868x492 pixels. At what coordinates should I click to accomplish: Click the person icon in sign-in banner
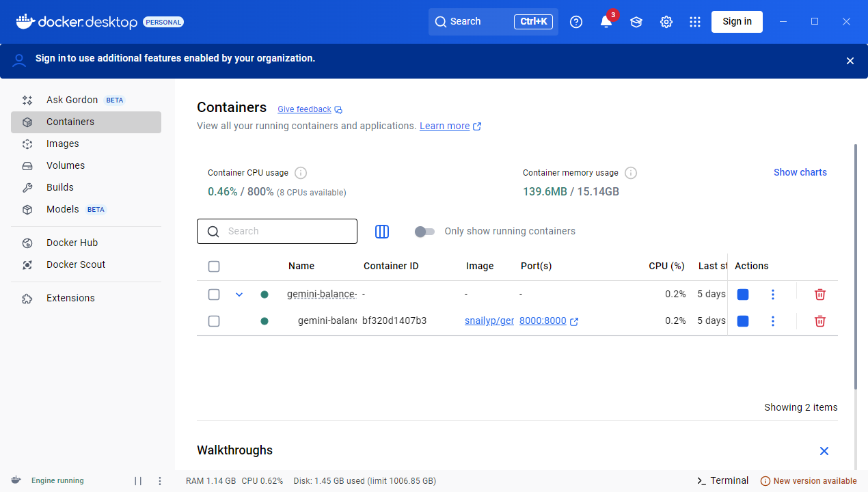tap(20, 61)
